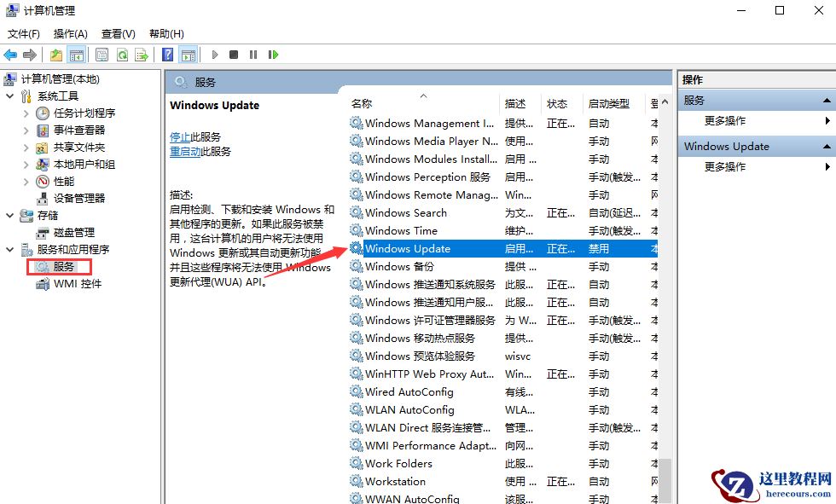
Task: Collapse the 服务 panel in 操作 pane
Action: point(827,100)
